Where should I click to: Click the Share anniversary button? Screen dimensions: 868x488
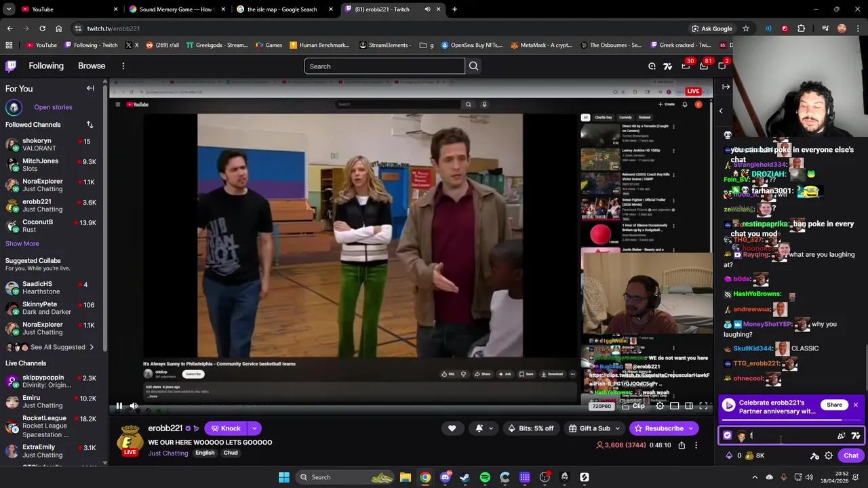pos(834,405)
